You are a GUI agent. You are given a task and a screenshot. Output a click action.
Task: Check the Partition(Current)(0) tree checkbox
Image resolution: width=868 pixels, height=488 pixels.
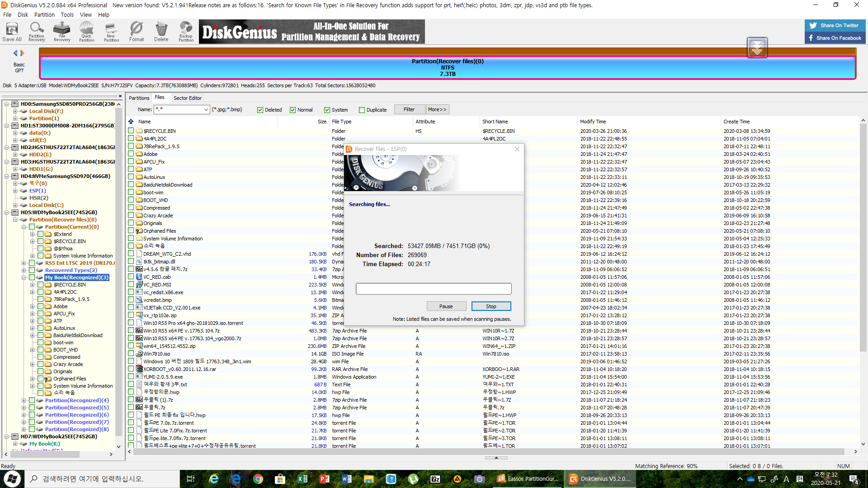32,227
